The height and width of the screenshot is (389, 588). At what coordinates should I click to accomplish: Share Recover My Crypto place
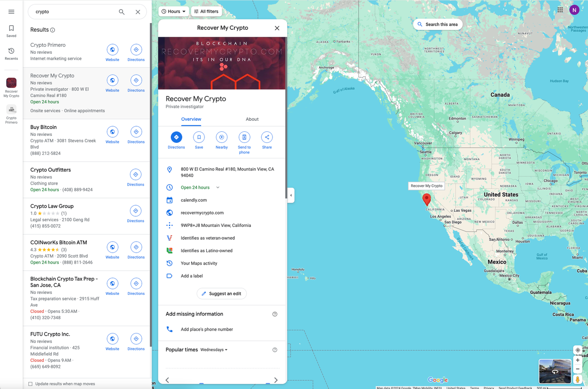(267, 141)
